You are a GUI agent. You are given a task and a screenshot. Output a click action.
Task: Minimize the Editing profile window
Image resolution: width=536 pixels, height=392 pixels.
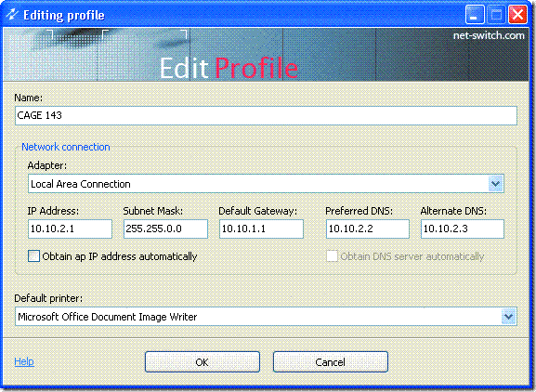click(x=475, y=15)
